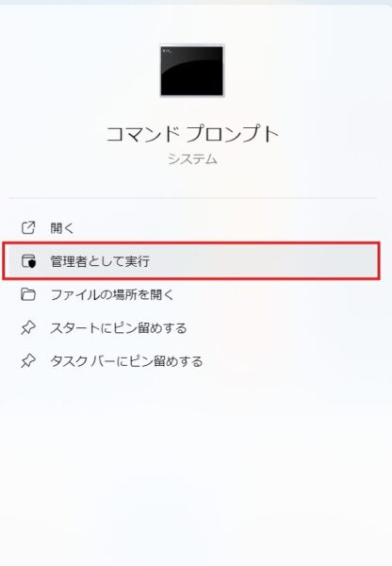Click the black Command Prompt app icon

[192, 71]
